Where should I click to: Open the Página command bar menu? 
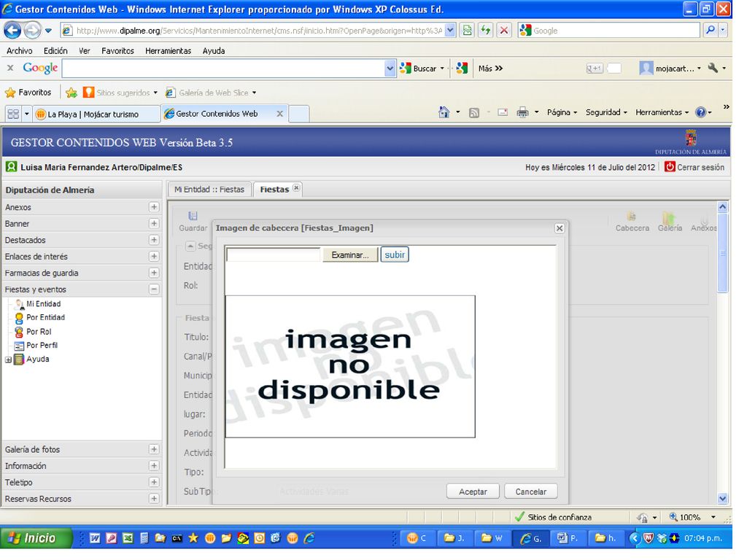click(562, 112)
